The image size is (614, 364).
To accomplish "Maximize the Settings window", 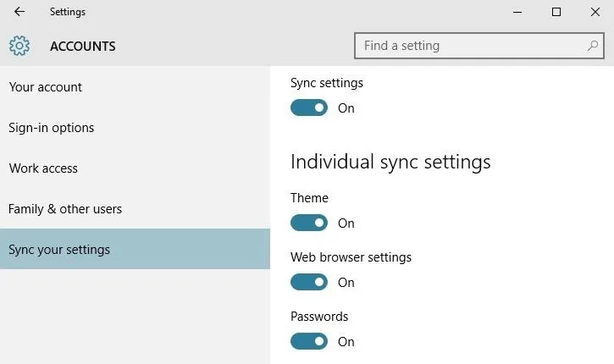I will click(x=556, y=12).
